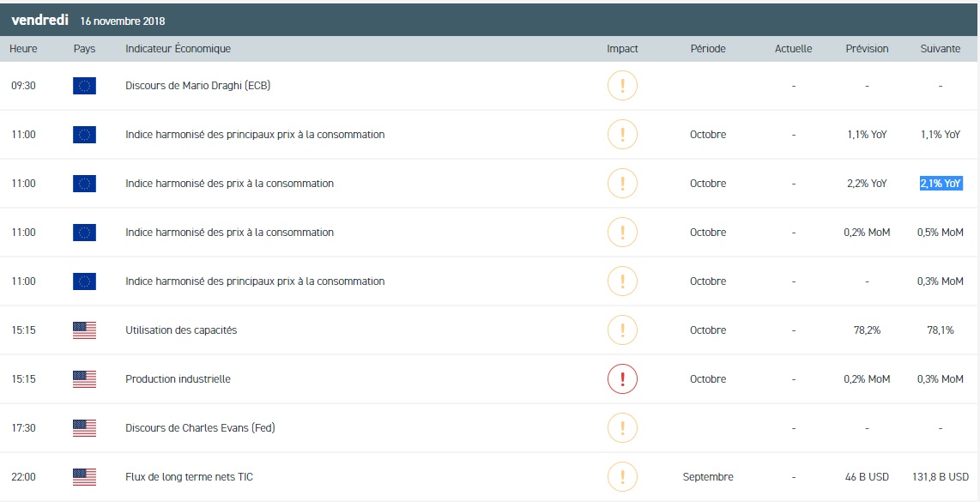Click US flag beside Charles Evans speech
Viewport: 980px width, 502px height.
click(85, 428)
